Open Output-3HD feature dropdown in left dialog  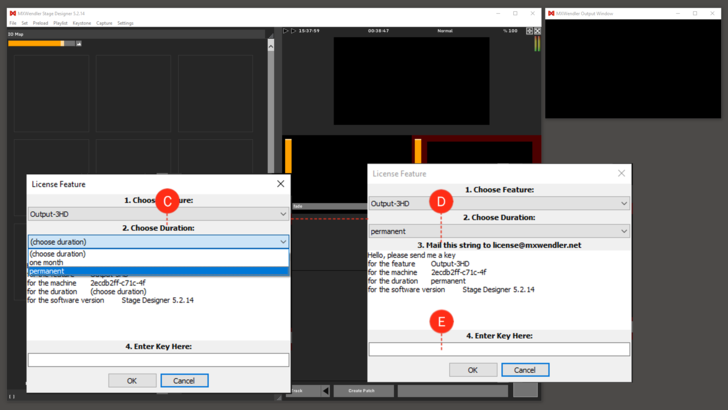pos(158,214)
